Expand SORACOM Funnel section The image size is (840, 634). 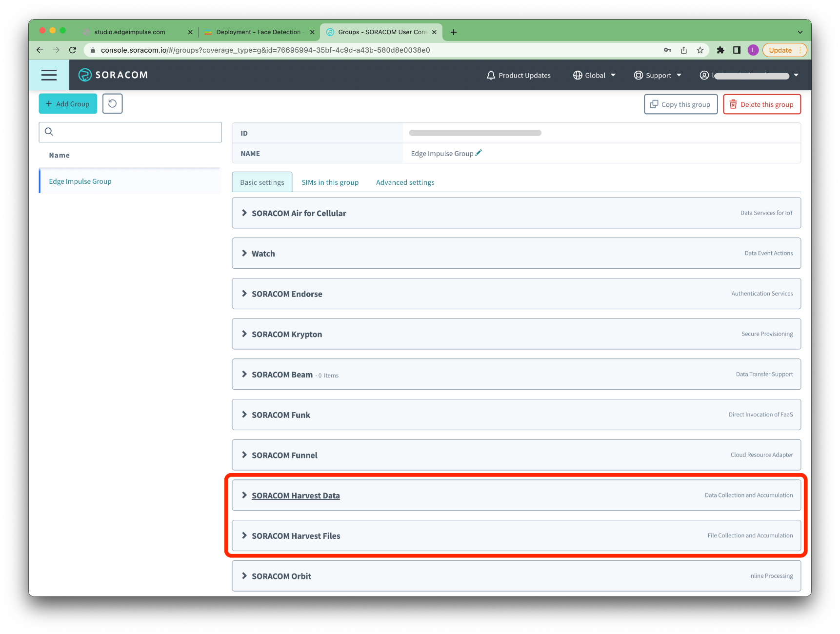[x=516, y=455]
